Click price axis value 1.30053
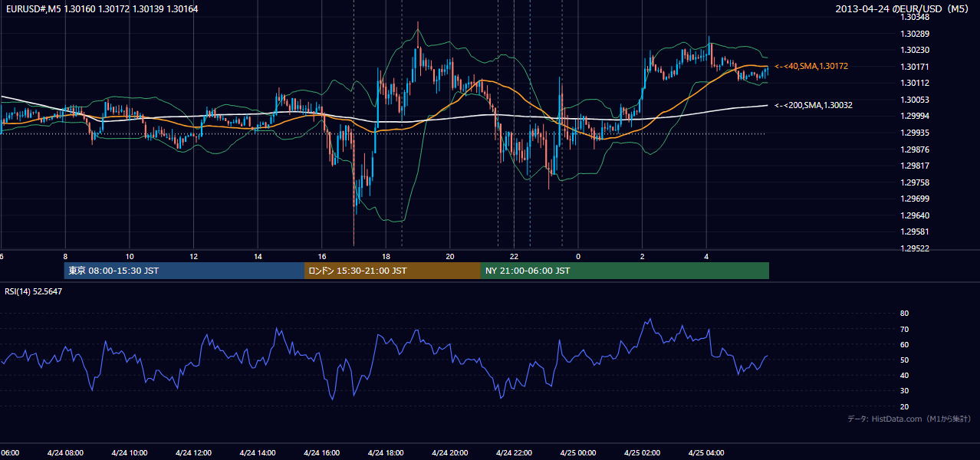 click(x=915, y=100)
